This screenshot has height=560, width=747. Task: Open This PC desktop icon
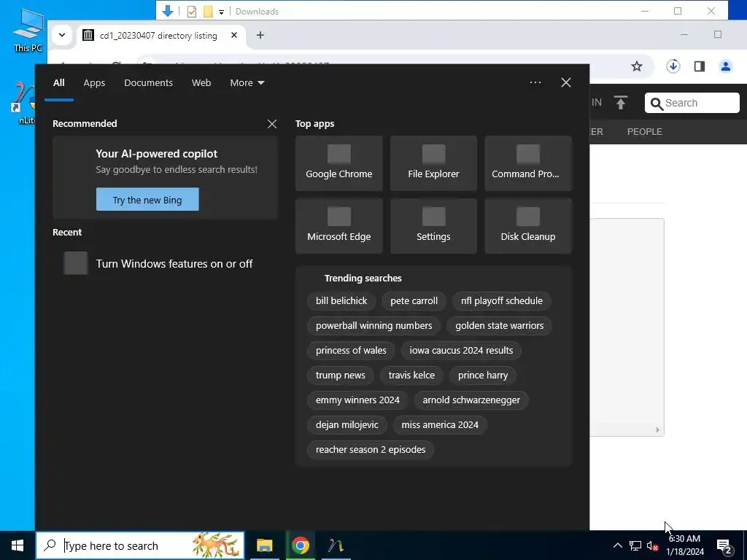click(x=28, y=31)
